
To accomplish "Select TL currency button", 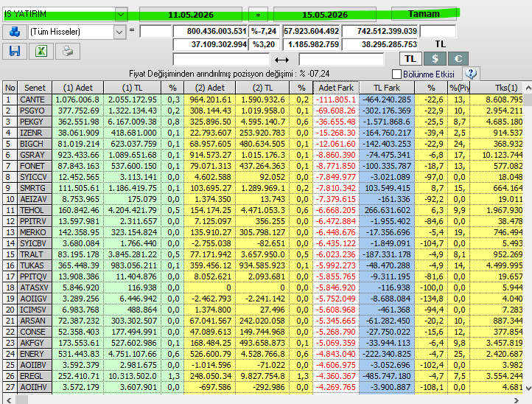I will (x=410, y=59).
